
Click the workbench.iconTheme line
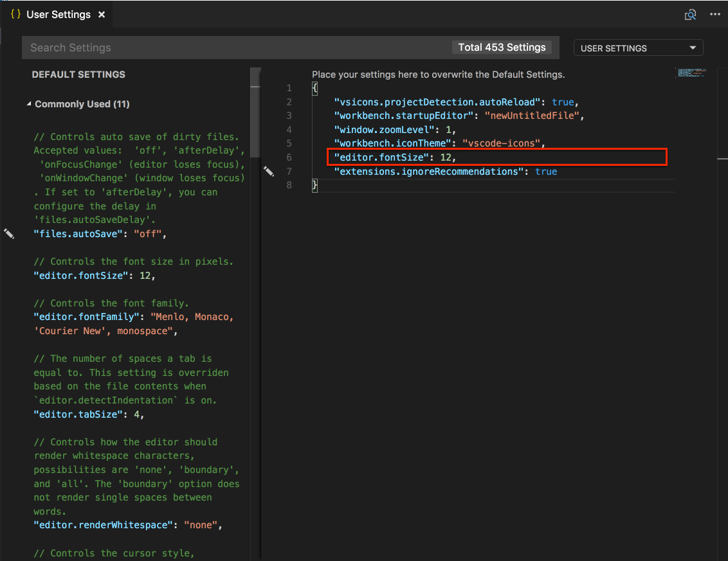tap(439, 143)
